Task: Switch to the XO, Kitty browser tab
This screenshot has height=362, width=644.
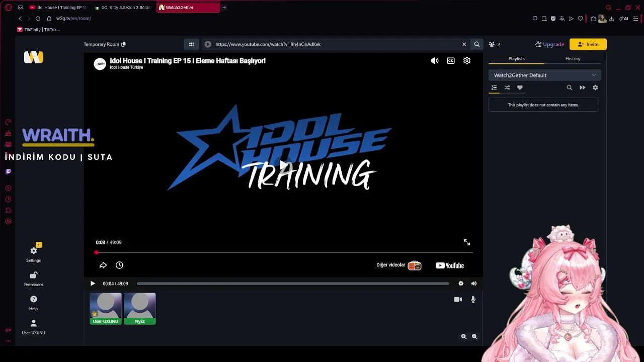Action: click(123, 8)
